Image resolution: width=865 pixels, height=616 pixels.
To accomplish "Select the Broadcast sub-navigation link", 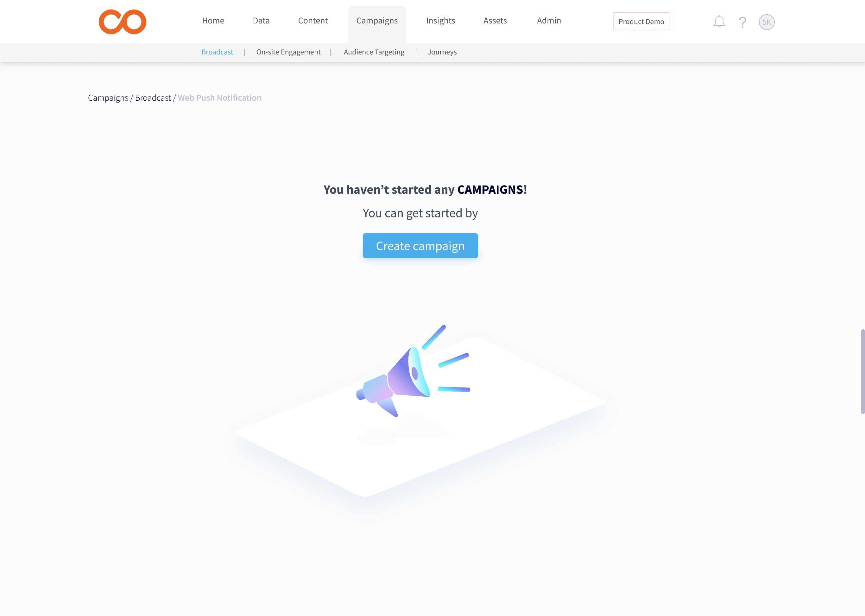I will (217, 52).
